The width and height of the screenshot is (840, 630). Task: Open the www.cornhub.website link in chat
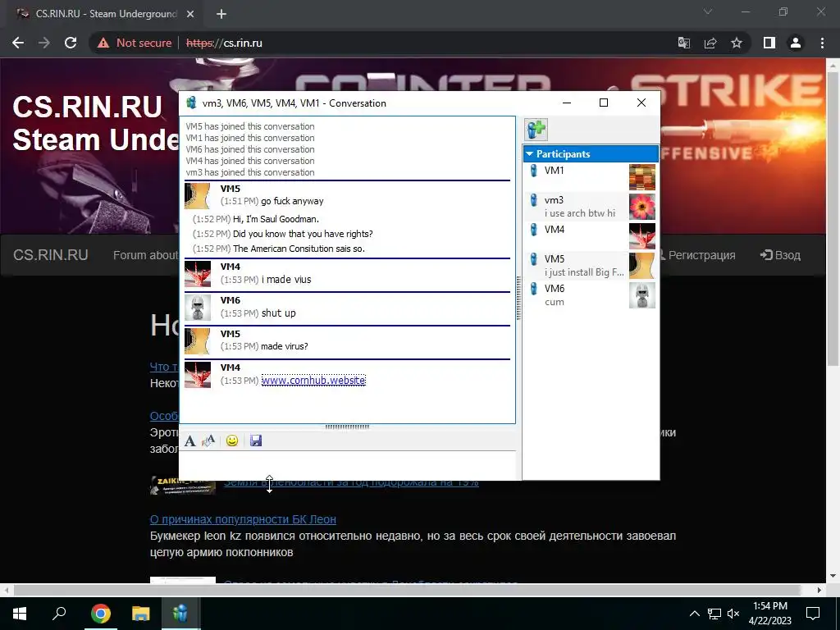(313, 381)
